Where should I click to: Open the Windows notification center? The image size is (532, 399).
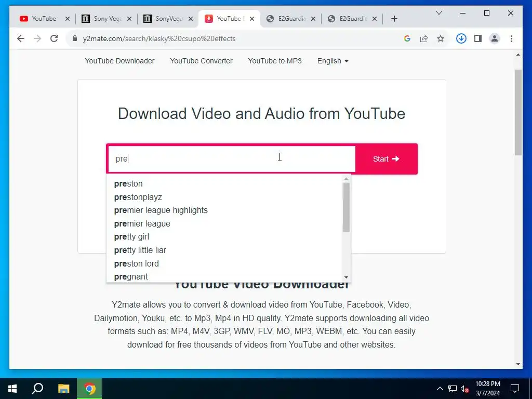(x=515, y=389)
